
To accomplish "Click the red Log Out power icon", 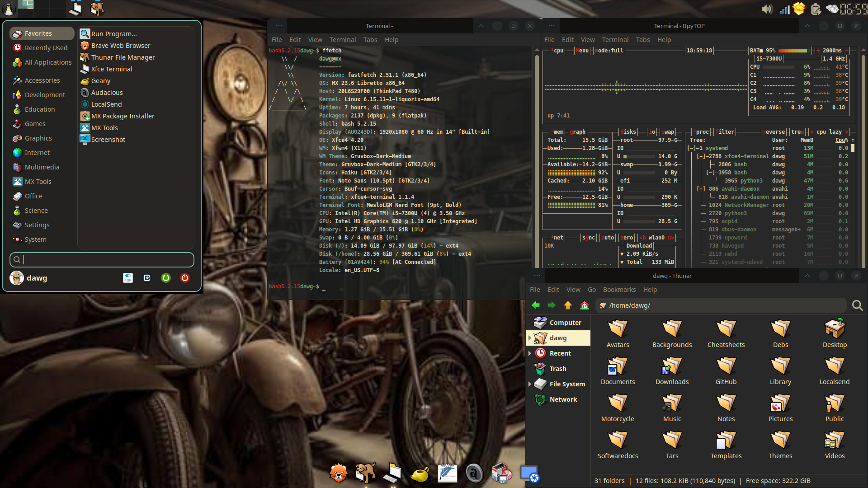I will (x=185, y=278).
